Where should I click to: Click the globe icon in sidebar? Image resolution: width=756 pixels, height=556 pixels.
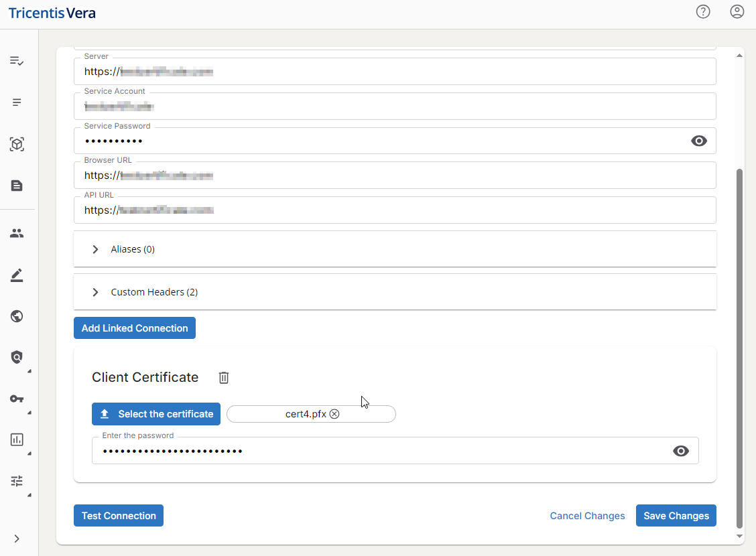pyautogui.click(x=17, y=316)
